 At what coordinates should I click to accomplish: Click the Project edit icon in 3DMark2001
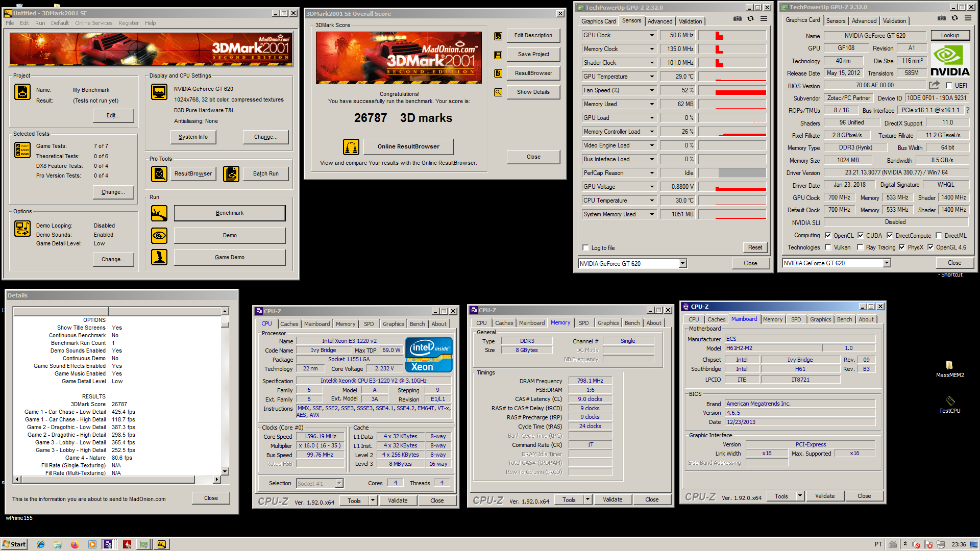pyautogui.click(x=22, y=92)
